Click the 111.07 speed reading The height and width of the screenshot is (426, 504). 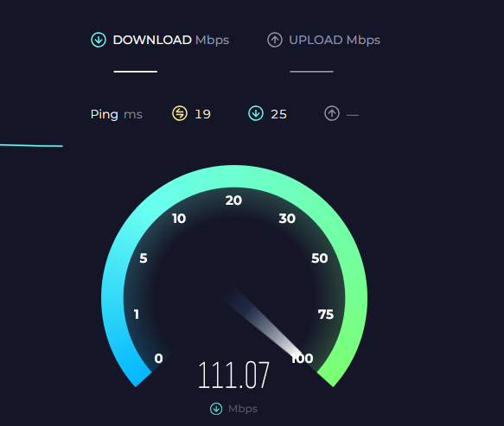[233, 375]
